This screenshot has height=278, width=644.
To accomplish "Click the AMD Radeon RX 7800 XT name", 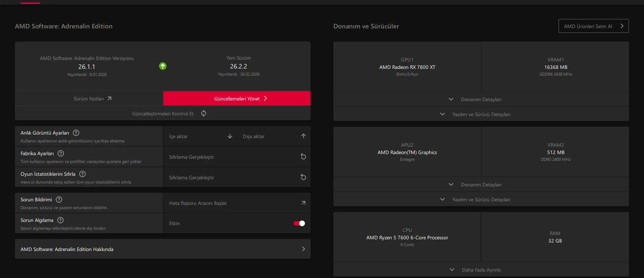I will tap(407, 67).
